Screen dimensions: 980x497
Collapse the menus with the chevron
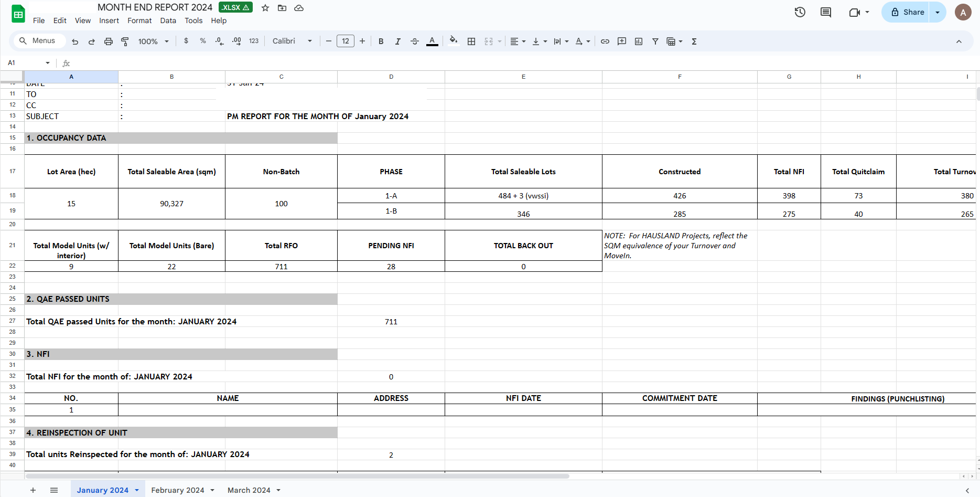(x=959, y=41)
